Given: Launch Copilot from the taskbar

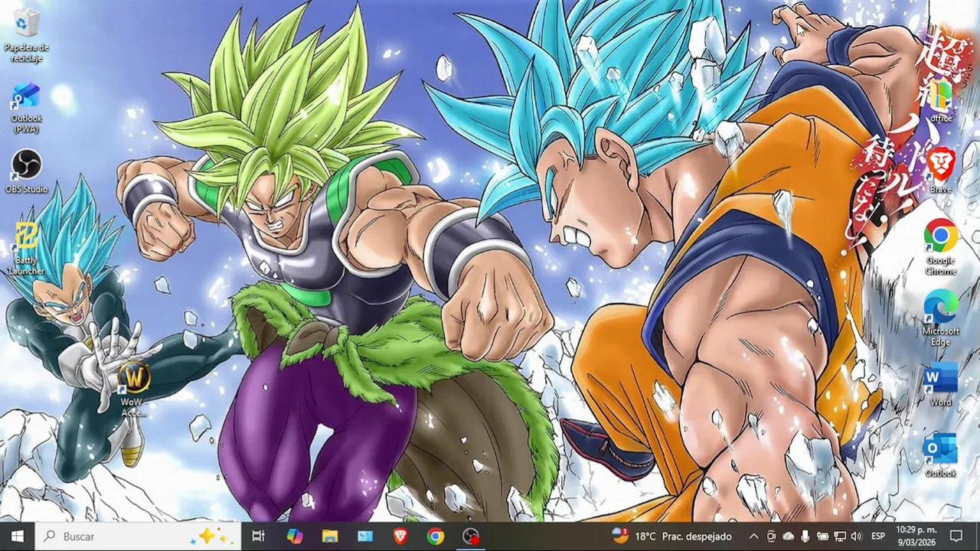Looking at the screenshot, I should [294, 536].
